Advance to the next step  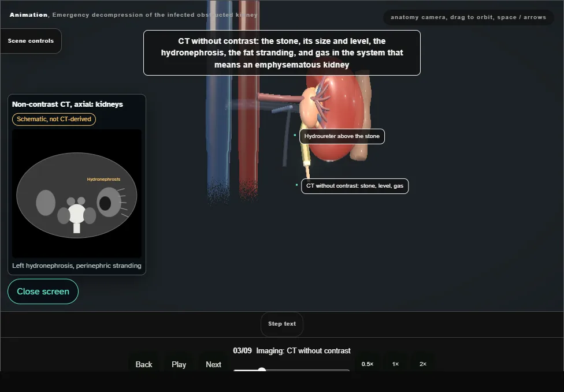(213, 364)
